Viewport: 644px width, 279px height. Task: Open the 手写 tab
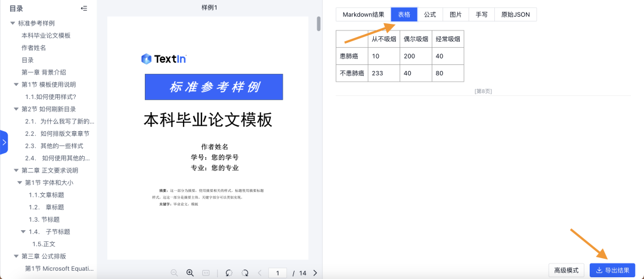(482, 14)
